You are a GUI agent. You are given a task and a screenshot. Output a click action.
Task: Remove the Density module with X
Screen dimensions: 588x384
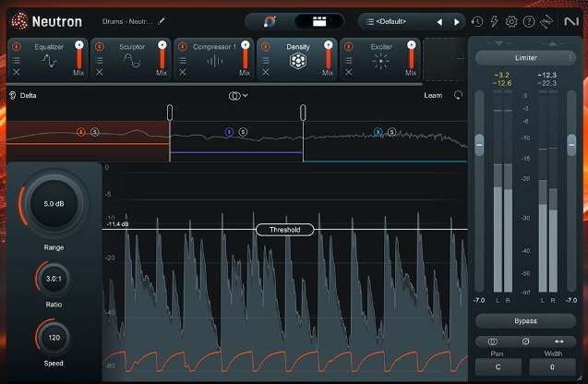click(266, 72)
